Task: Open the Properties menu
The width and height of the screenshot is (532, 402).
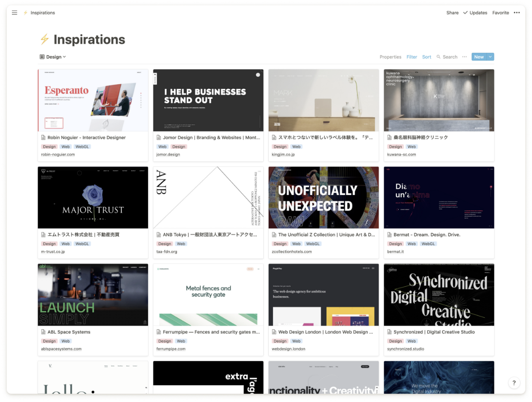Action: pyautogui.click(x=391, y=57)
